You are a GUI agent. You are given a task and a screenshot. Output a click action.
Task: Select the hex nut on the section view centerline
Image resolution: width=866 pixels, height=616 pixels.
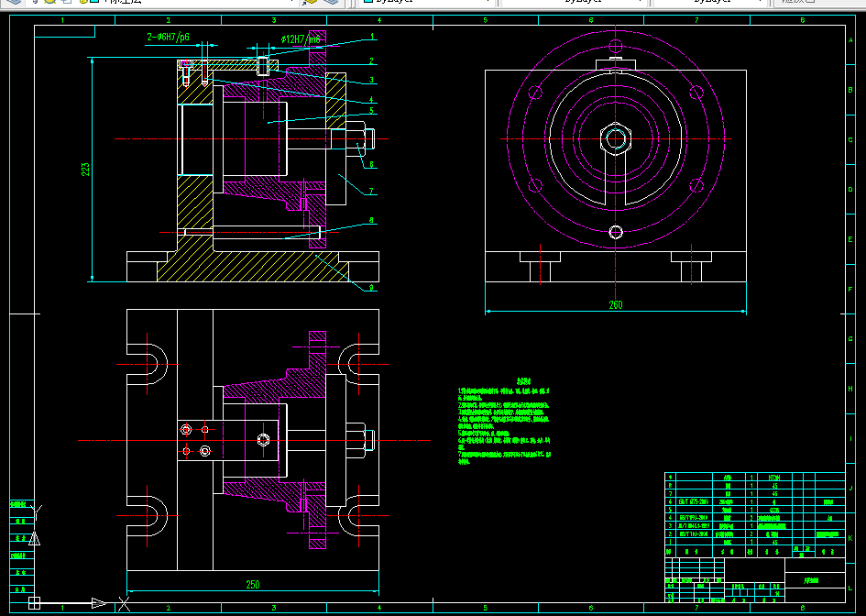pos(356,138)
